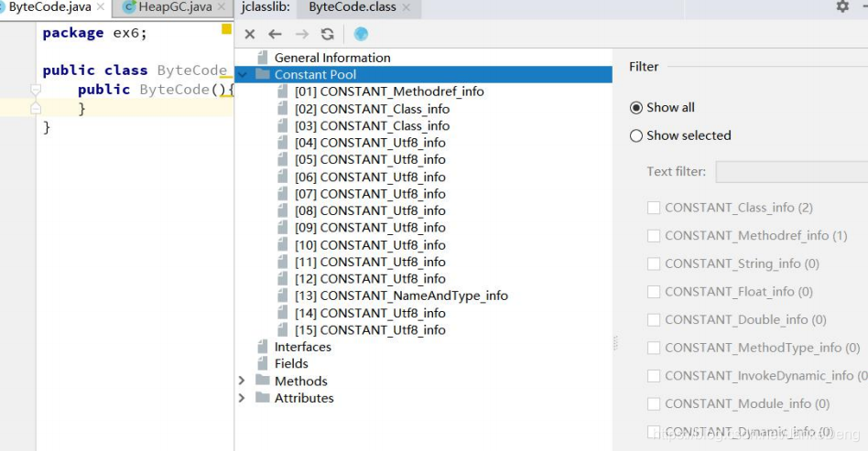Check the CONSTANT_InvokeDynamic_info filter
868x451 pixels.
(x=654, y=376)
